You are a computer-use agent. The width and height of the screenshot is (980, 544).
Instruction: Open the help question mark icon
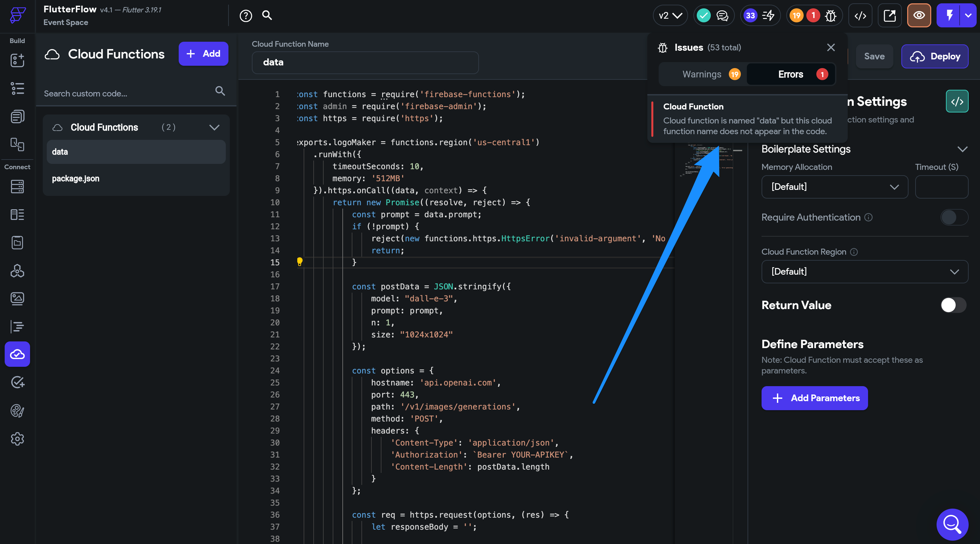[x=246, y=16]
